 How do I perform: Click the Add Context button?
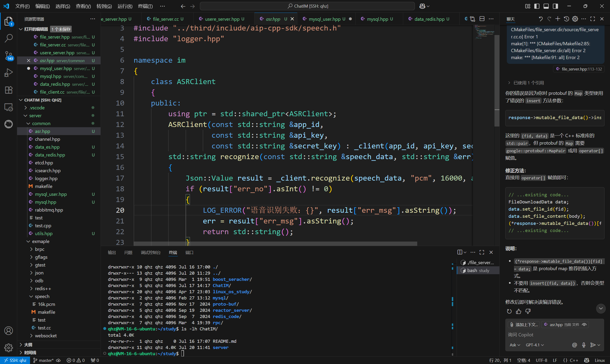(524, 324)
